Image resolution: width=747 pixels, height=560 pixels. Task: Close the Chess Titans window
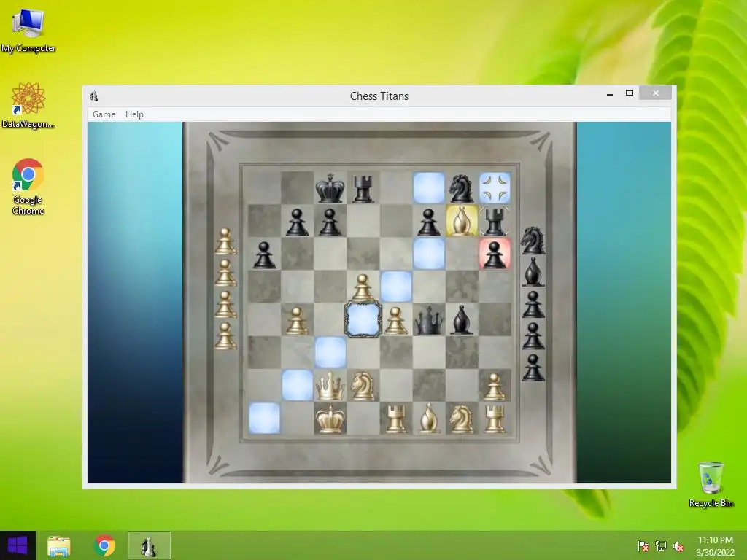[656, 93]
